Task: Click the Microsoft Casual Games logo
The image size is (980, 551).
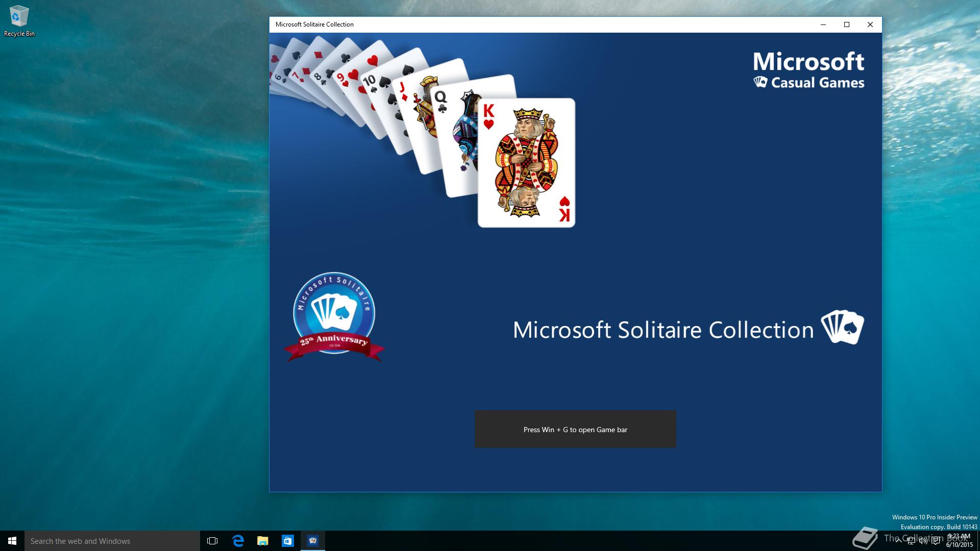Action: (809, 70)
